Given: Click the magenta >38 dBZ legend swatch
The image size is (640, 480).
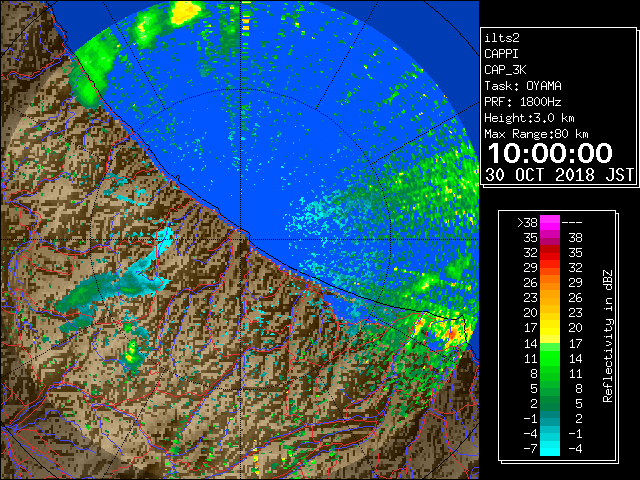Looking at the screenshot, I should pos(550,223).
